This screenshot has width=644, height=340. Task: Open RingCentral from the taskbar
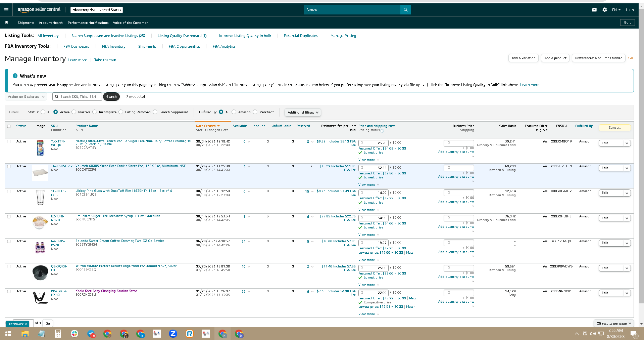(189, 334)
